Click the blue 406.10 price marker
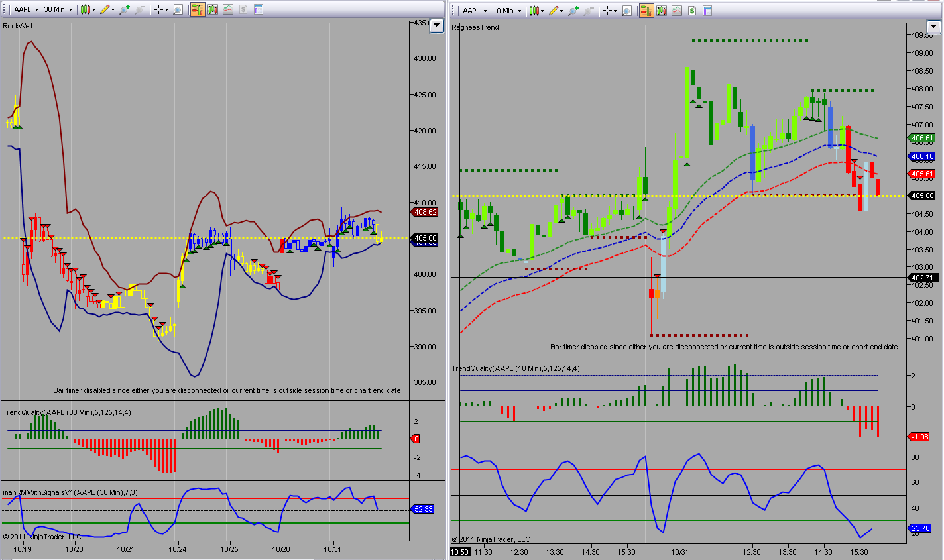944x560 pixels. pyautogui.click(x=922, y=157)
